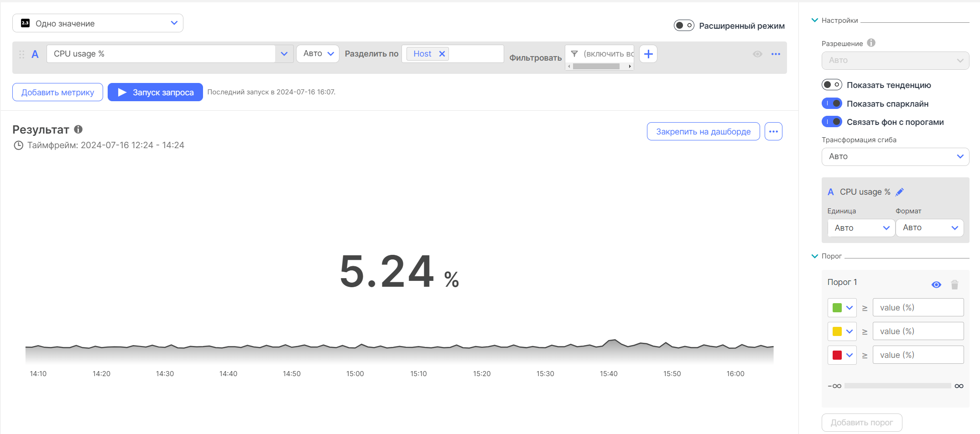Image resolution: width=980 pixels, height=434 pixels.
Task: Click the green threshold value input field
Action: click(917, 308)
